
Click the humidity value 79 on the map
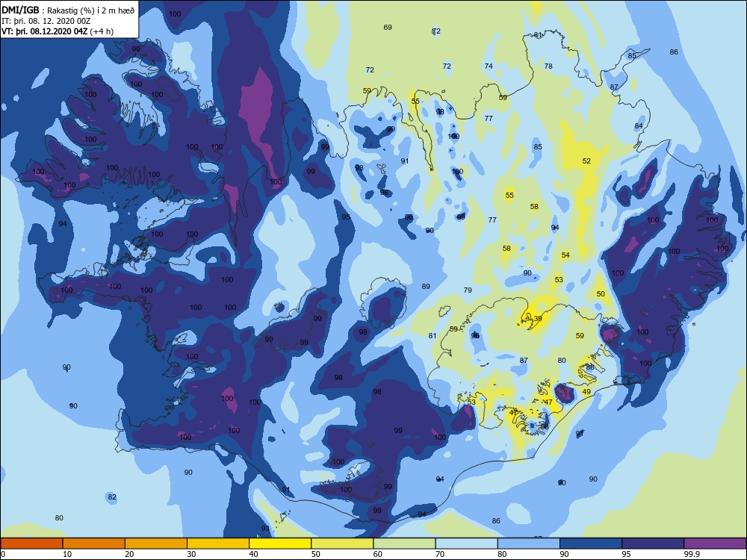468,290
